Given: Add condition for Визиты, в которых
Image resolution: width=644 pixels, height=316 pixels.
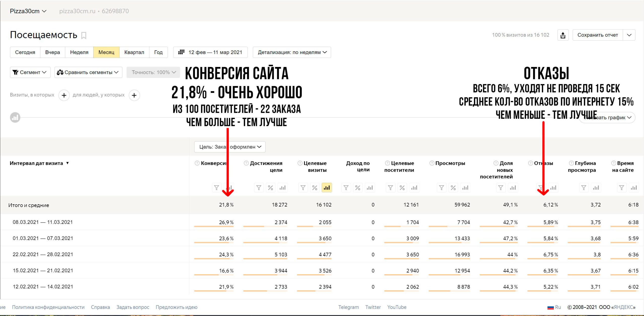Looking at the screenshot, I should pyautogui.click(x=64, y=95).
